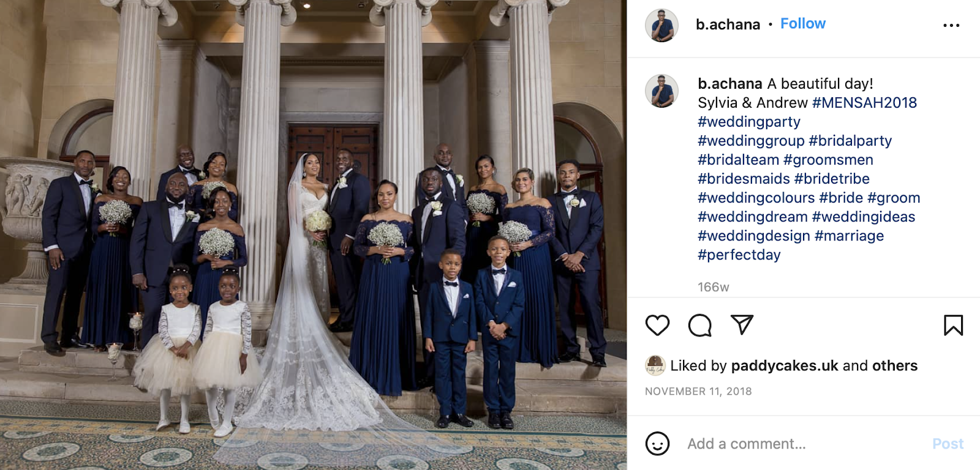This screenshot has width=980, height=470.
Task: Open the #groomsmen hashtag link
Action: (x=828, y=160)
